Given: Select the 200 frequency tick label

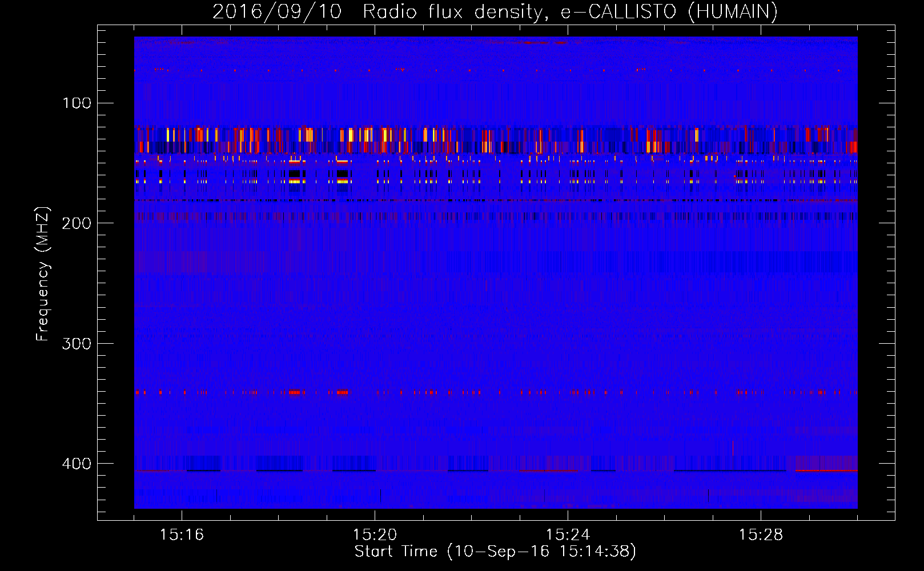Looking at the screenshot, I should point(77,223).
